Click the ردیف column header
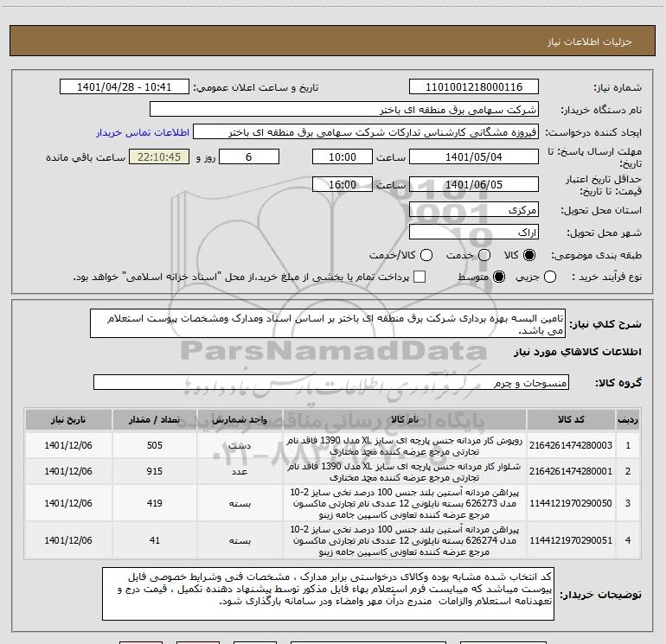Viewport: 666px width, 644px height. coord(628,419)
